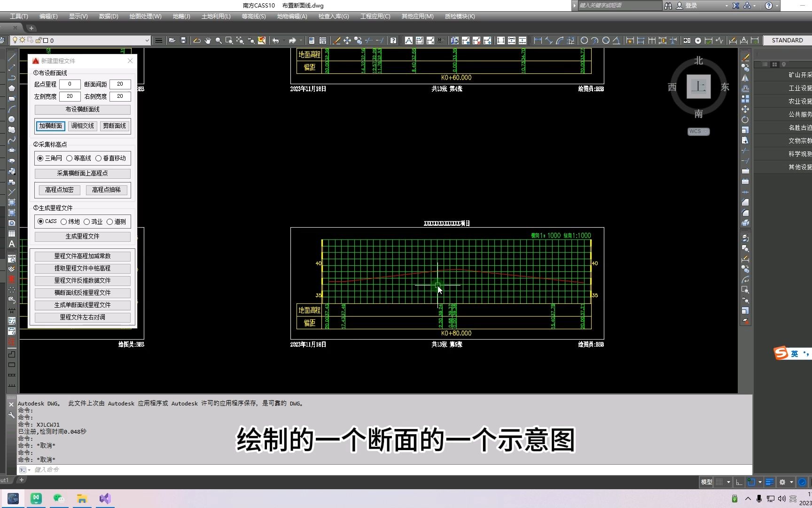Click the linear dimension toolbar icon
The image size is (812, 508).
click(538, 40)
